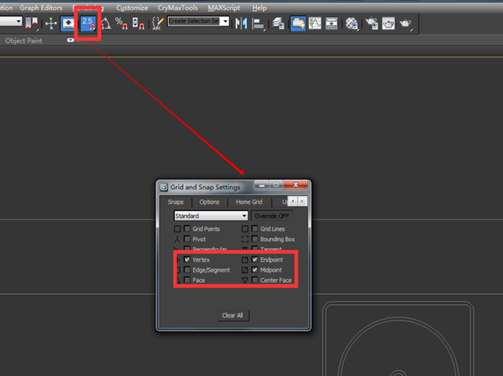Toggle the Angle Snap icon
503x376 pixels.
(106, 23)
